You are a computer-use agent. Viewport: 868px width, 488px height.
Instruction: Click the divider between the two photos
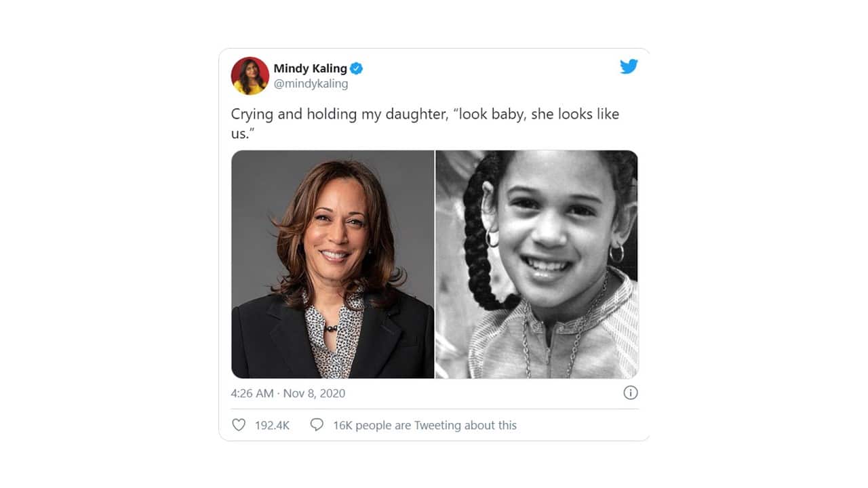[x=435, y=264]
